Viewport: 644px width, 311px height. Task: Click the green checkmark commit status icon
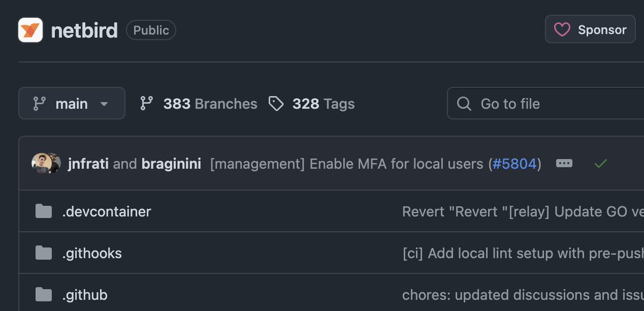tap(601, 163)
